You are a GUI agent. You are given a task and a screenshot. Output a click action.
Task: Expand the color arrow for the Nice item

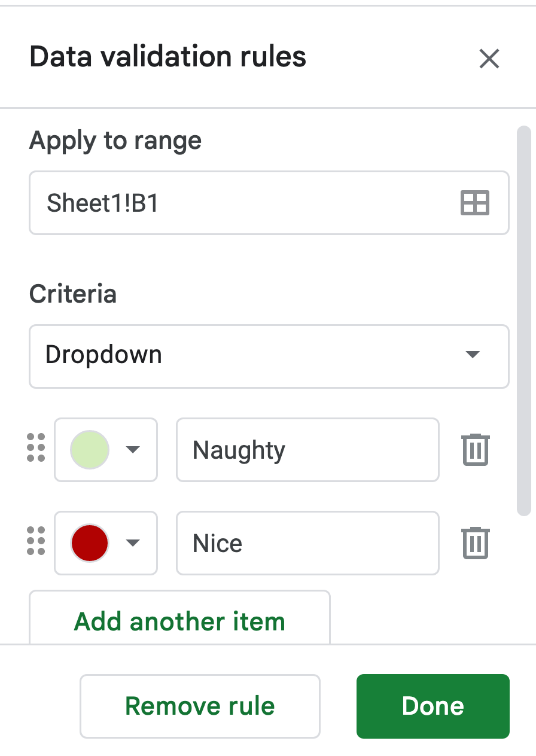tap(133, 543)
